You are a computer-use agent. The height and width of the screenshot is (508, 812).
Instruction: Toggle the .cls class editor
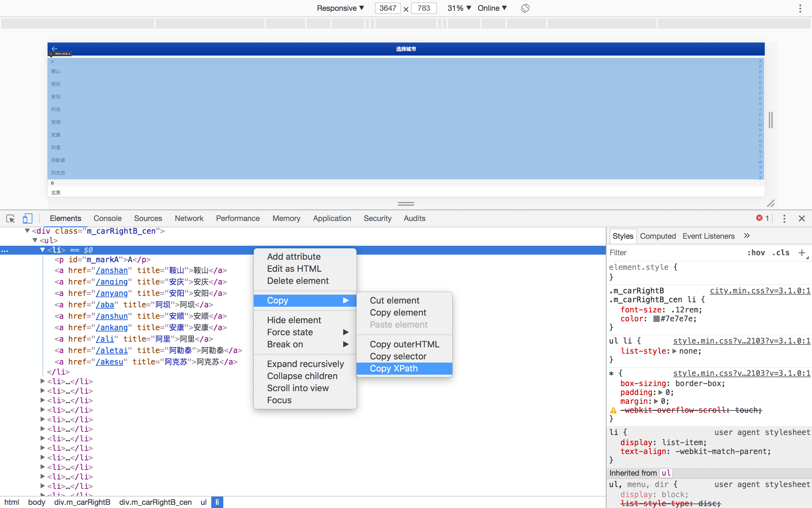click(x=781, y=253)
